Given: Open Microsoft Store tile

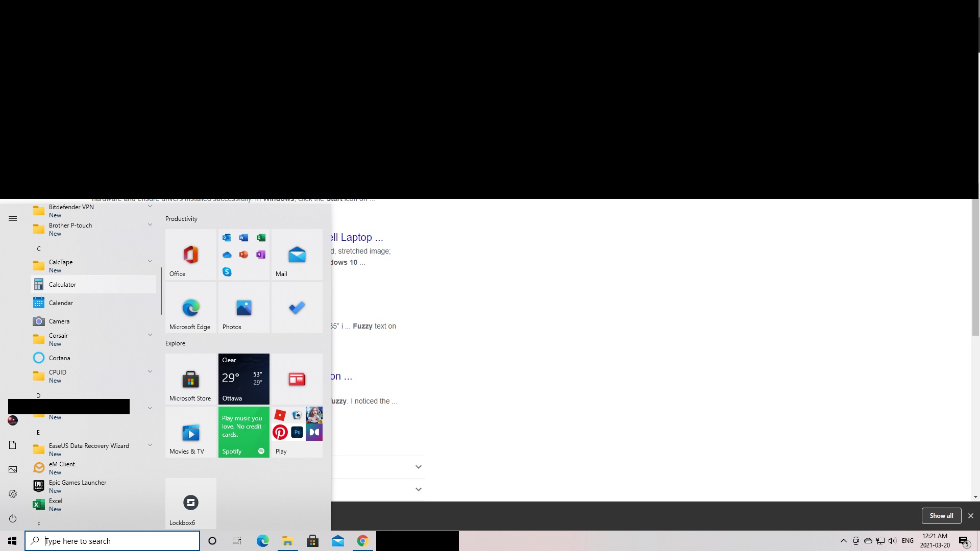Looking at the screenshot, I should pyautogui.click(x=191, y=379).
